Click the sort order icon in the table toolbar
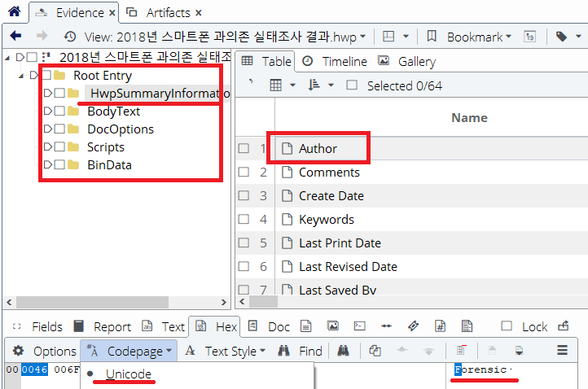Viewport: 588px width, 389px height. click(x=314, y=85)
